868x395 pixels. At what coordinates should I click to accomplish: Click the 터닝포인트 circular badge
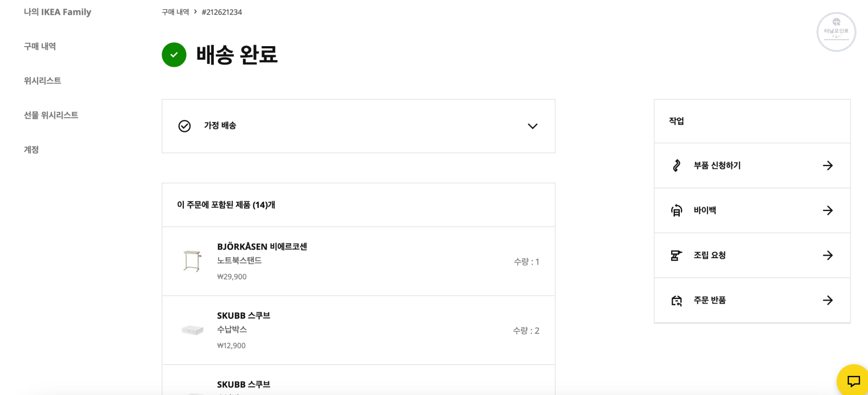pos(836,31)
